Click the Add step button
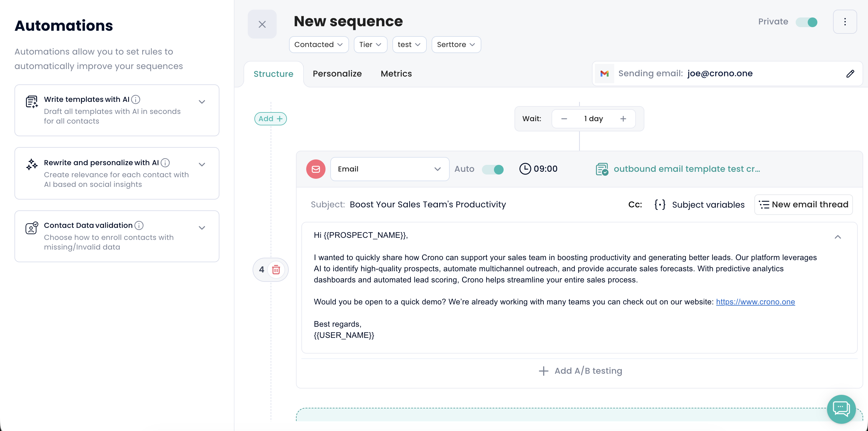Screen dimensions: 868x431 pos(270,119)
